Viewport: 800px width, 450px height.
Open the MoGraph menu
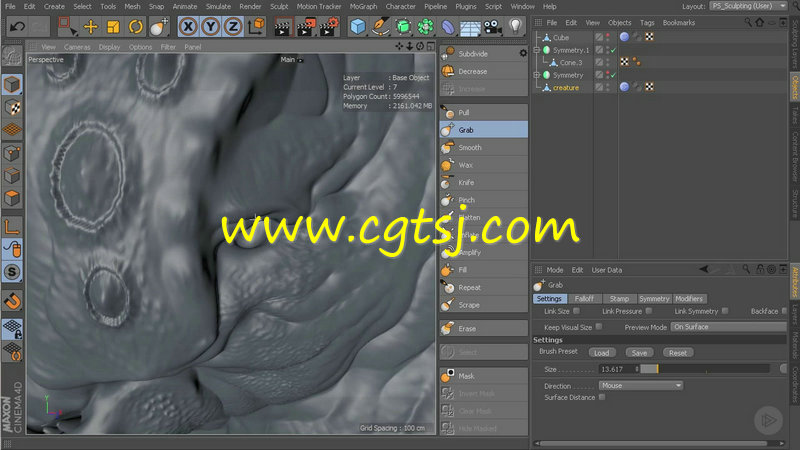[363, 7]
